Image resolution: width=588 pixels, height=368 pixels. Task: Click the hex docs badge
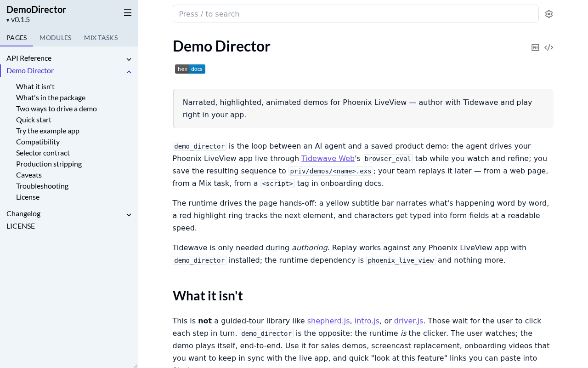[190, 69]
